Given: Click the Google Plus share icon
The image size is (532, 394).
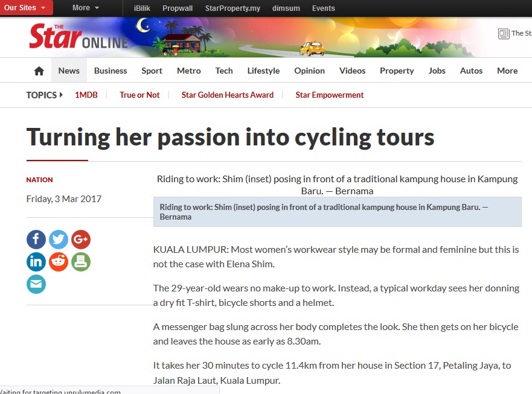Looking at the screenshot, I should 81,240.
